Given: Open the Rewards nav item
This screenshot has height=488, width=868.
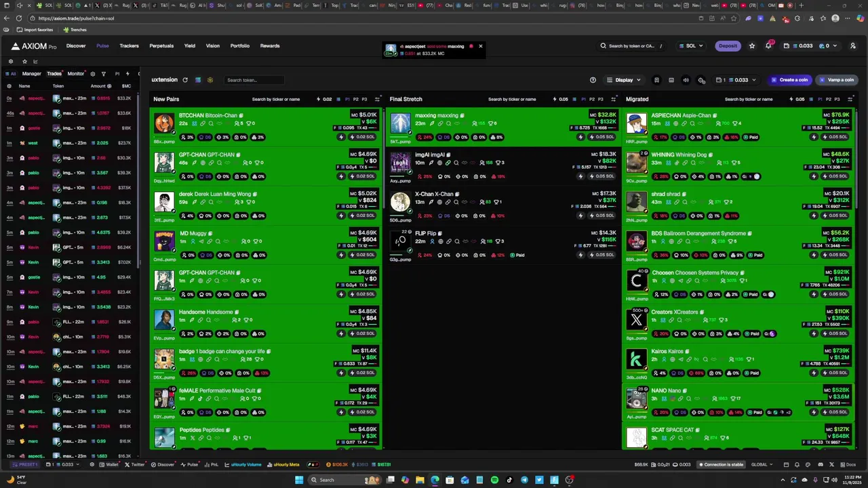Looking at the screenshot, I should click(270, 46).
